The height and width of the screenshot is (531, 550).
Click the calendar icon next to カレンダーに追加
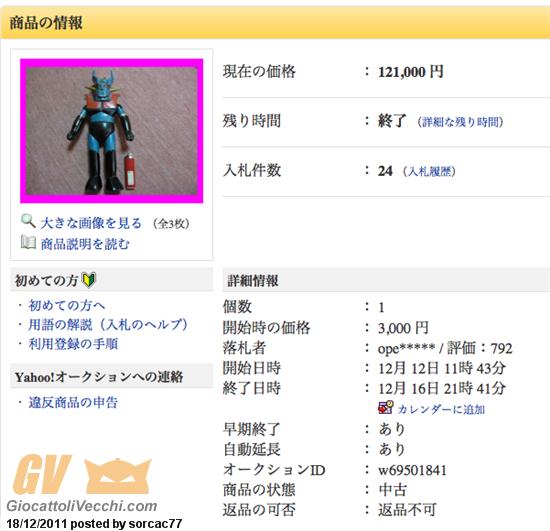click(385, 408)
